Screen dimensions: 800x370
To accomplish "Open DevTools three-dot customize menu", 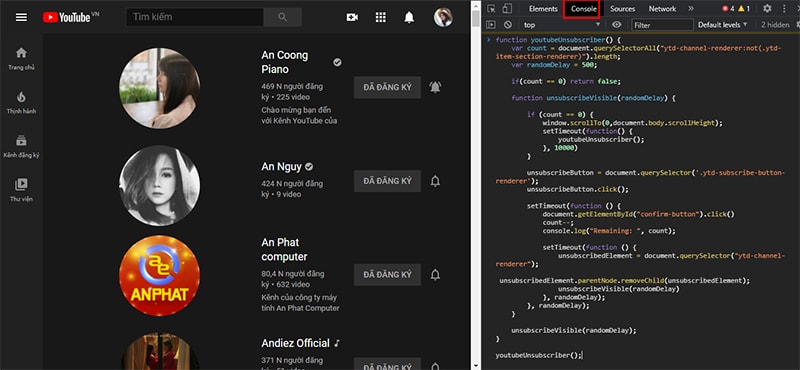I will pos(784,9).
